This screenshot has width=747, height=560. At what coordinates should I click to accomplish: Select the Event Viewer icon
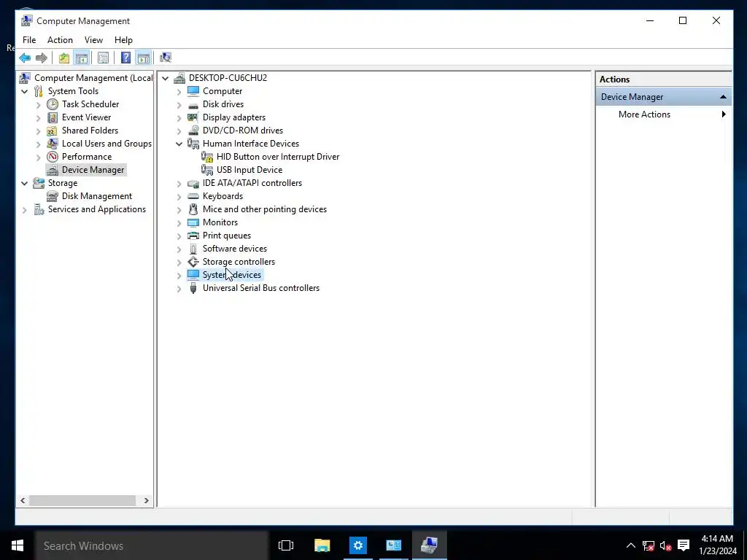pos(53,117)
